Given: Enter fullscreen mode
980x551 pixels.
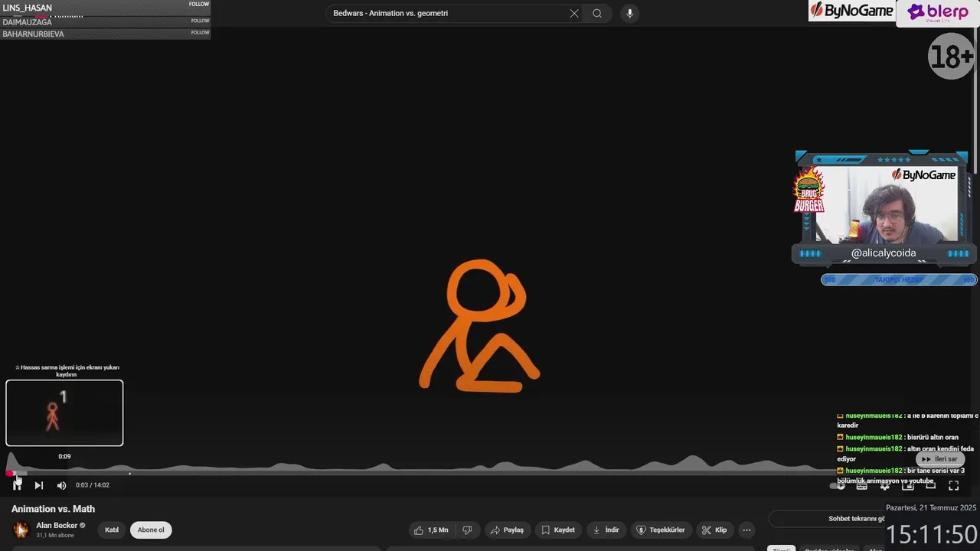Looking at the screenshot, I should tap(954, 485).
